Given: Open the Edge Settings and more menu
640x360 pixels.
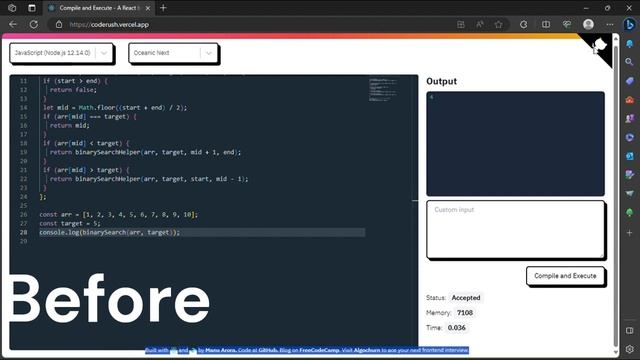Looking at the screenshot, I should click(x=610, y=24).
